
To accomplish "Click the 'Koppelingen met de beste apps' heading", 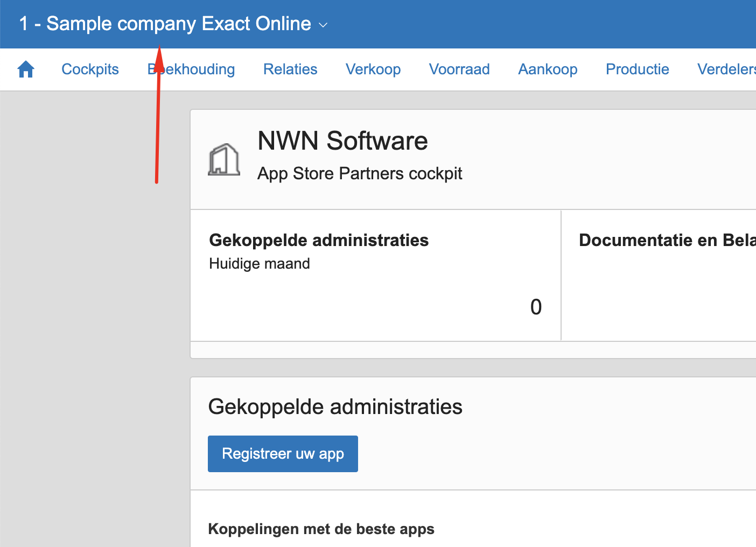I will tap(321, 529).
